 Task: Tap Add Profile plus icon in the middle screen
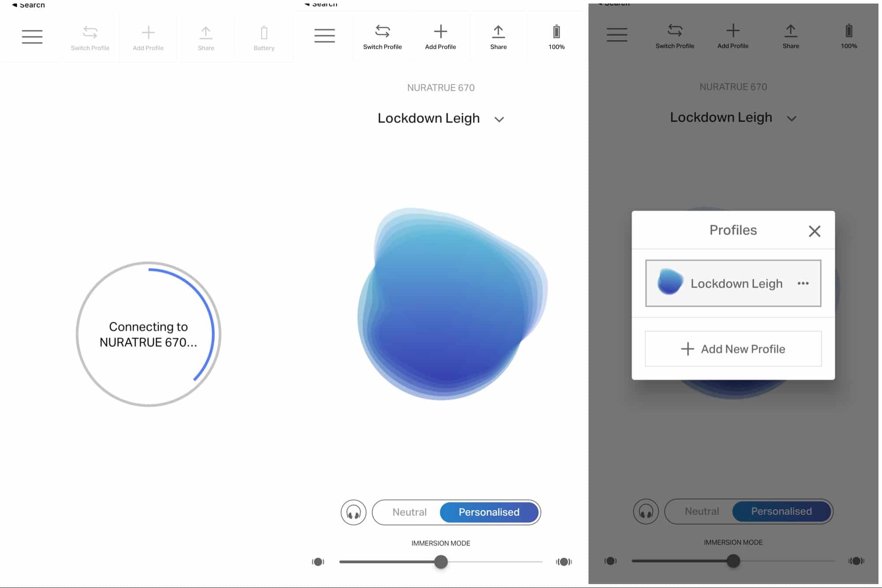[x=440, y=32]
